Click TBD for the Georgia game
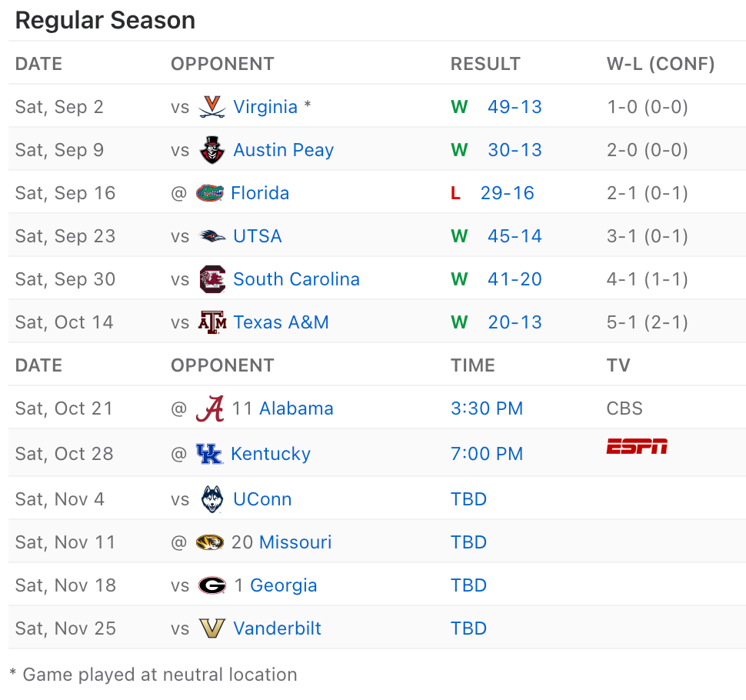The image size is (746, 700). 468,585
